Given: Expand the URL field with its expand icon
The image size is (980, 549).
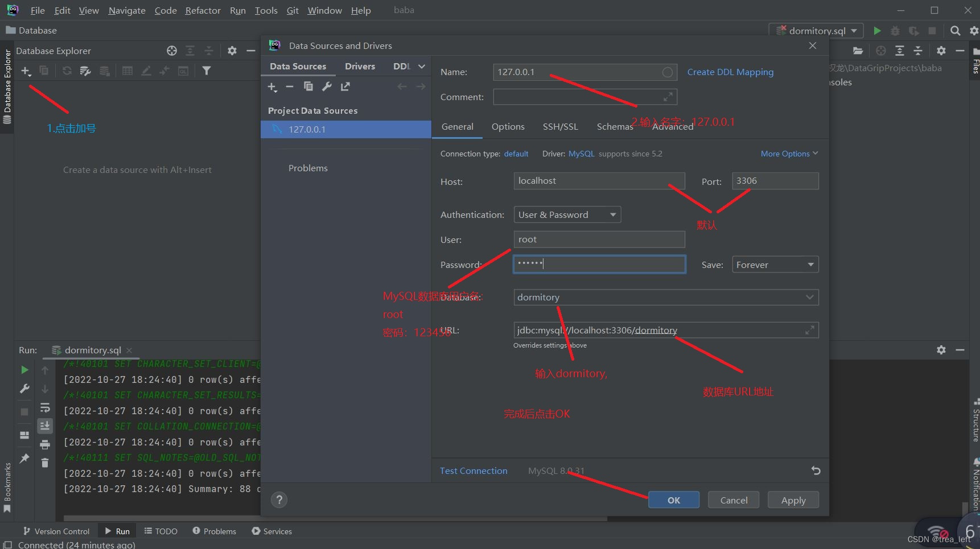Looking at the screenshot, I should tap(809, 330).
